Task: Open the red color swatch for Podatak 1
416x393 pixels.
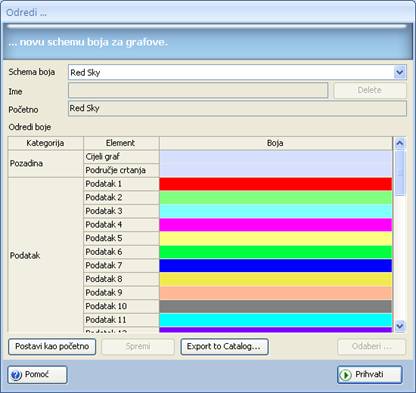Action: (276, 184)
